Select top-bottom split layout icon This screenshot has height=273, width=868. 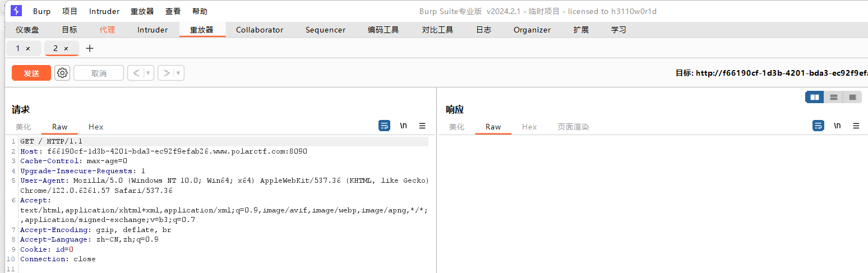833,97
